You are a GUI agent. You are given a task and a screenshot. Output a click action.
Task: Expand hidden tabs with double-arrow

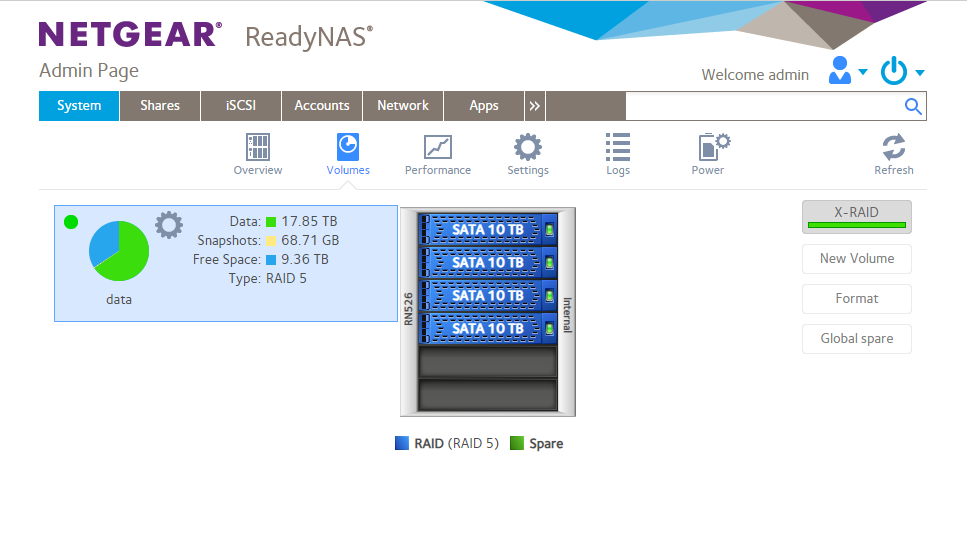535,106
